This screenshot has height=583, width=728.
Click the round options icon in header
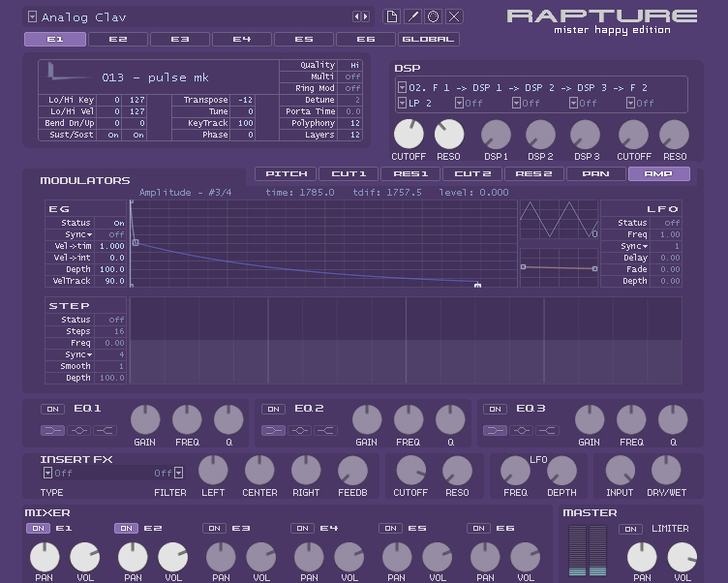click(434, 16)
